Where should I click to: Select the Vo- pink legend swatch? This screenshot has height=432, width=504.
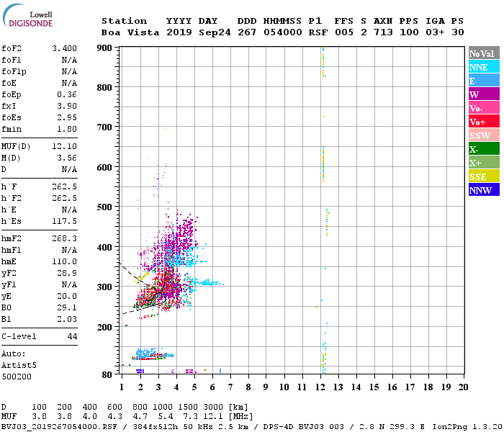[x=484, y=108]
